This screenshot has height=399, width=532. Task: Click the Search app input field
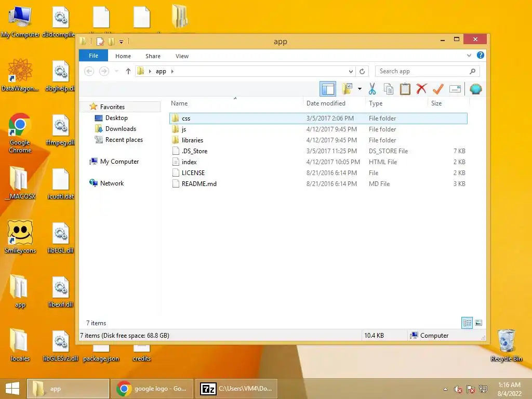click(x=427, y=71)
